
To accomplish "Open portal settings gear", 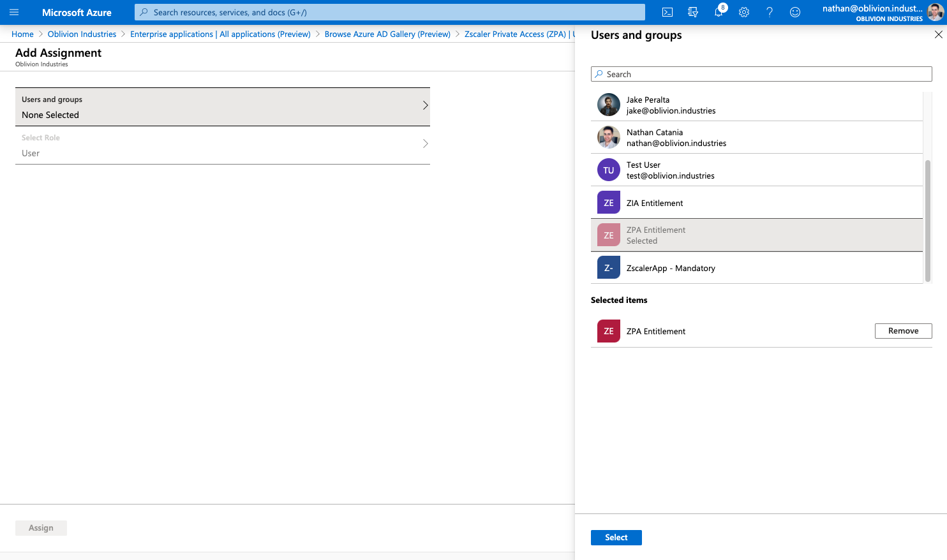I will (x=744, y=12).
